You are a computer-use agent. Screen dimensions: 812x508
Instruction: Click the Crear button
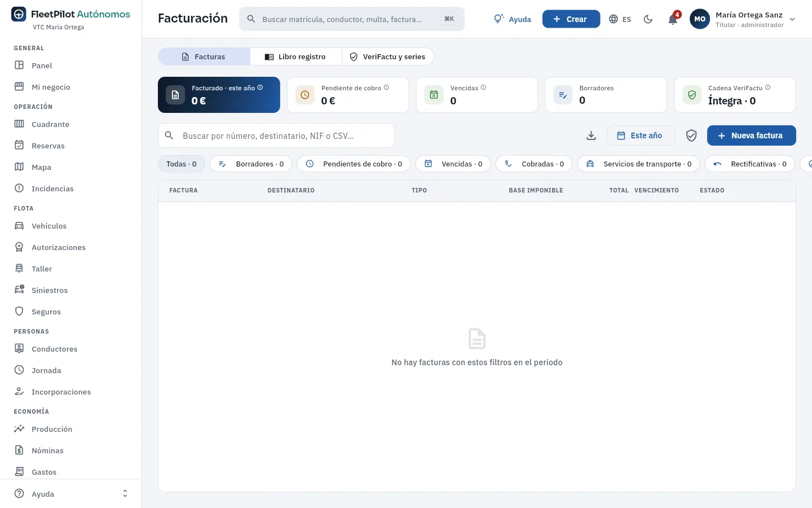pos(571,19)
